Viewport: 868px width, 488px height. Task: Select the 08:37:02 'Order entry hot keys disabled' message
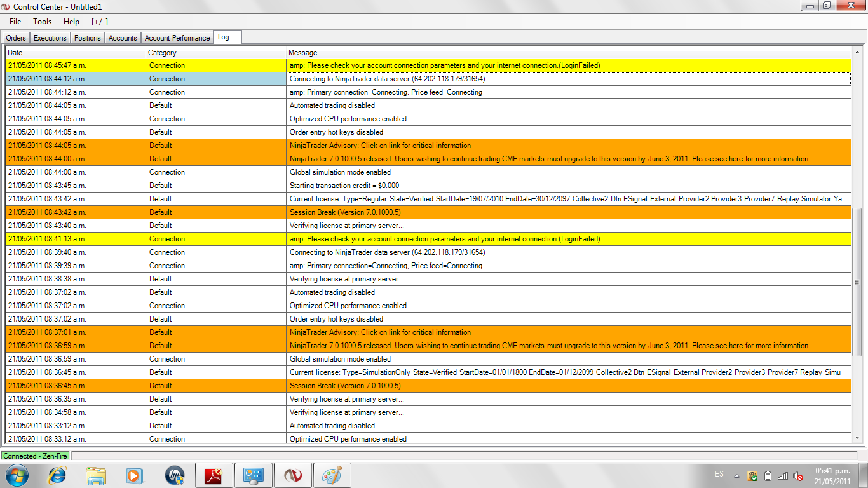tap(569, 319)
